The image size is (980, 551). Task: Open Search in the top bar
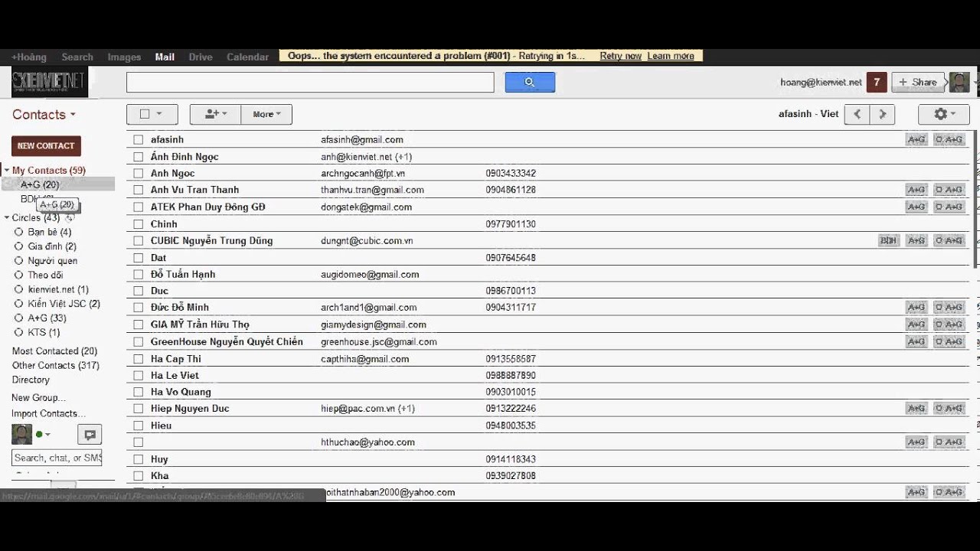(77, 57)
